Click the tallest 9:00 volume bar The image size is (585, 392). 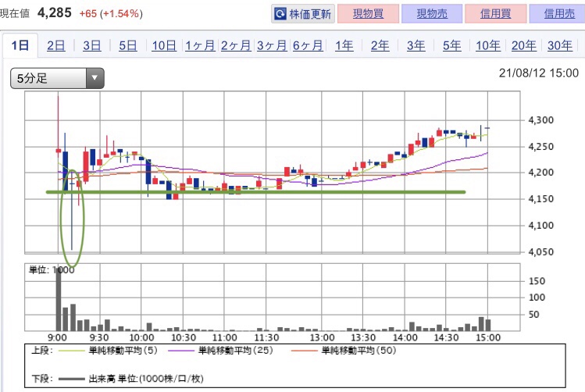pos(59,299)
